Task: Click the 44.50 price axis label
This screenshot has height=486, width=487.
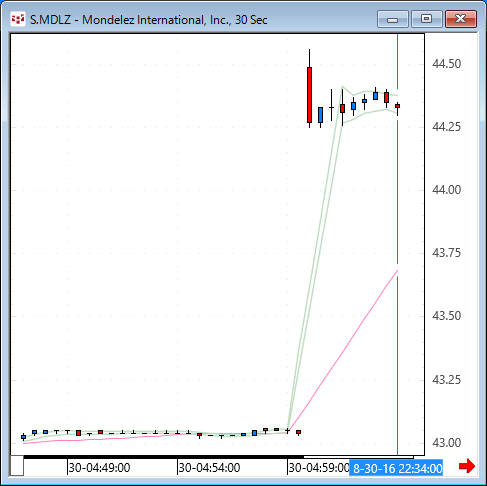Action: point(446,63)
